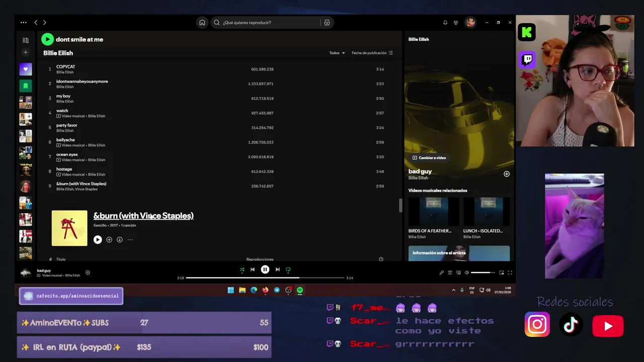Seek in the song progress bar
This screenshot has width=644, height=362.
click(x=265, y=278)
